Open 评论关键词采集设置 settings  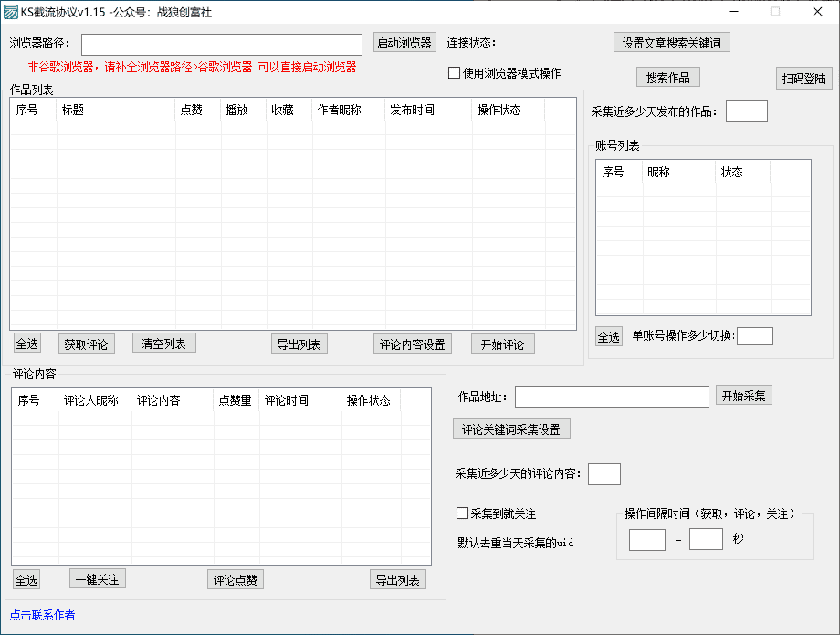(511, 428)
